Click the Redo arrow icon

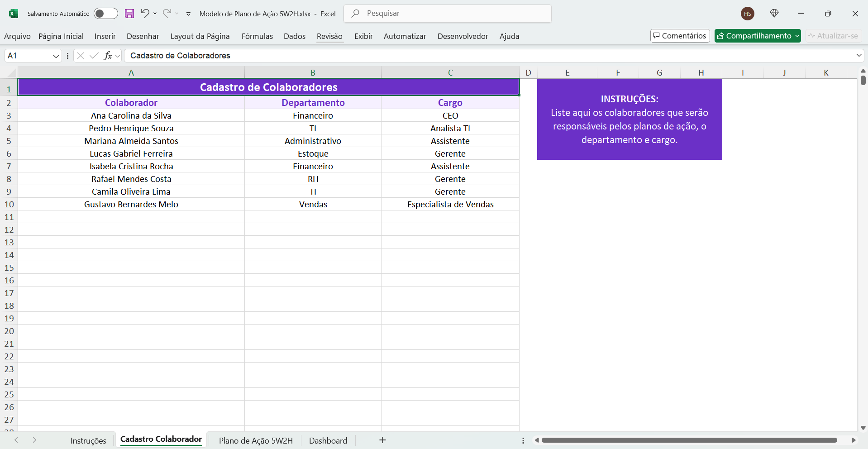pos(167,14)
